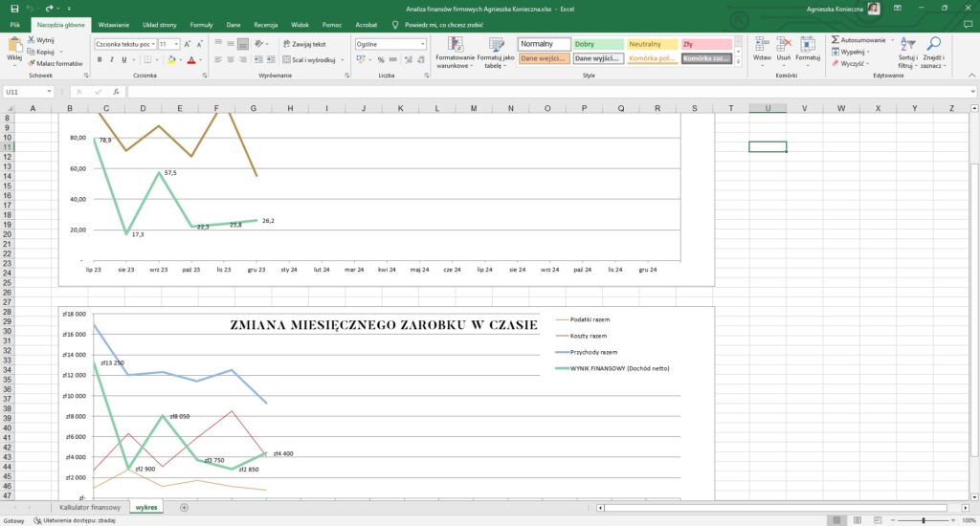This screenshot has height=526, width=980.
Task: Open Formatowanie warunkowe conditional formatting
Action: coord(455,51)
